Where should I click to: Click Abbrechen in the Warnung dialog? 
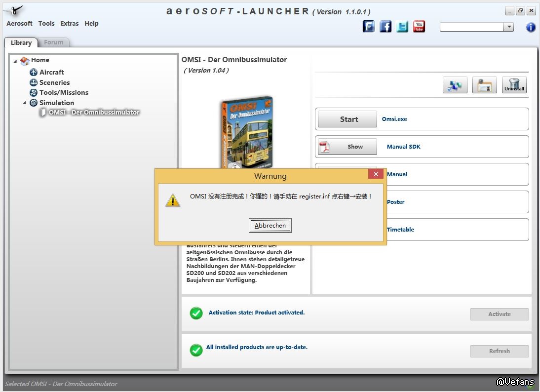270,225
